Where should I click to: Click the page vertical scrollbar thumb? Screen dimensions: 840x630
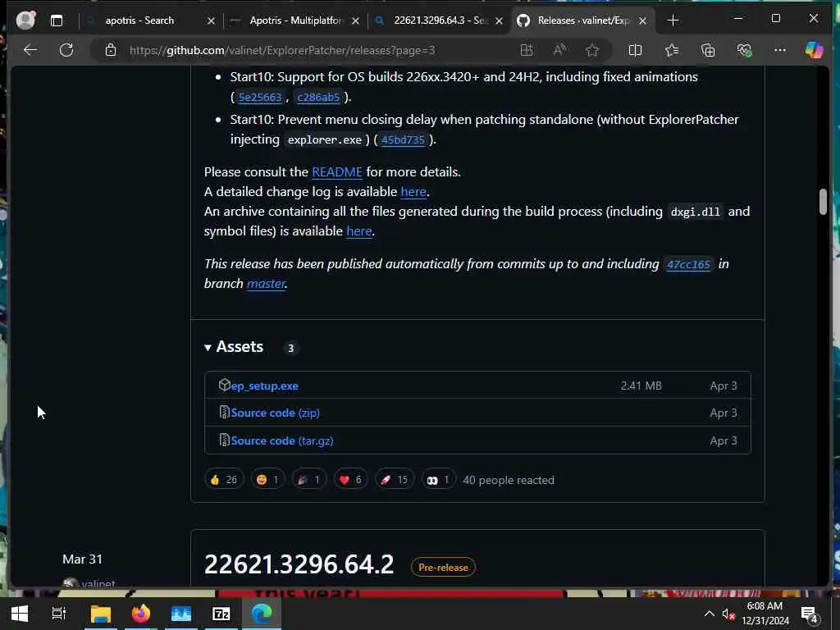pos(823,202)
